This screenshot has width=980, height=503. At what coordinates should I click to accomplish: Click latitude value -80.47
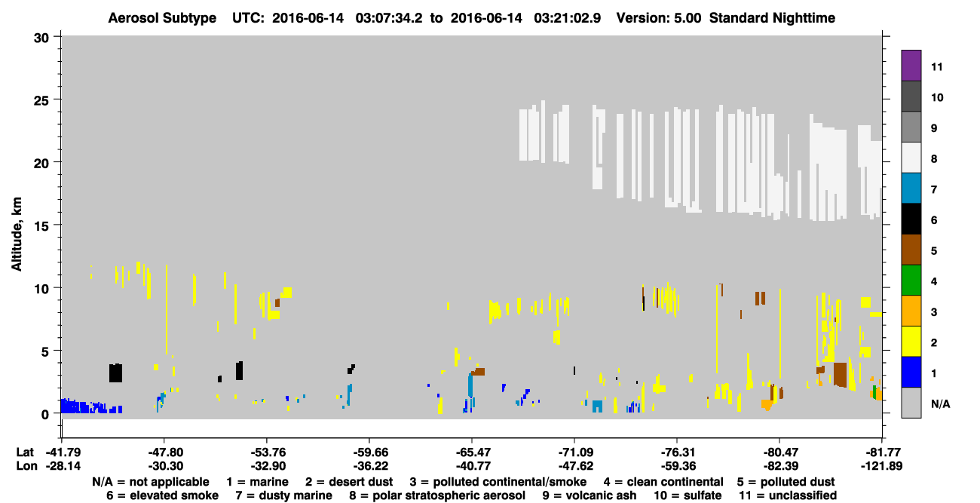779,452
